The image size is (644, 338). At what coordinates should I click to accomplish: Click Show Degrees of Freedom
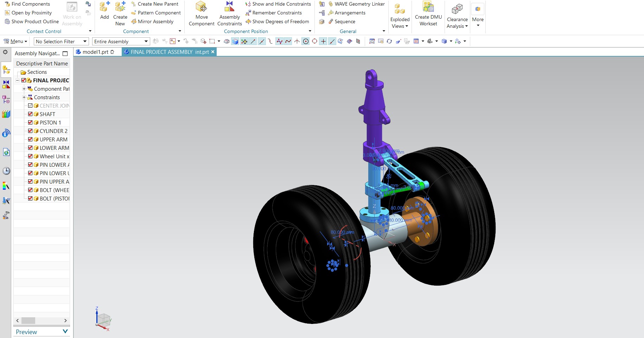click(x=277, y=21)
